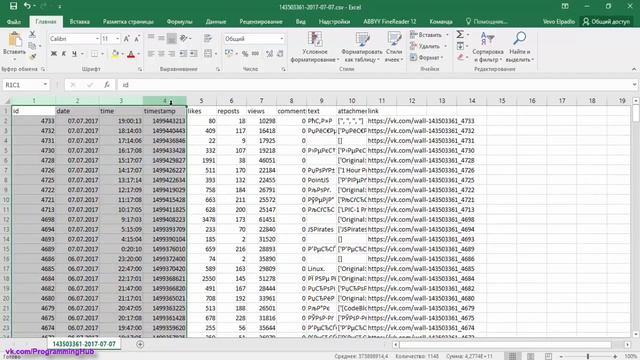
Task: Click the zoom slider in status bar
Action: tap(588, 356)
